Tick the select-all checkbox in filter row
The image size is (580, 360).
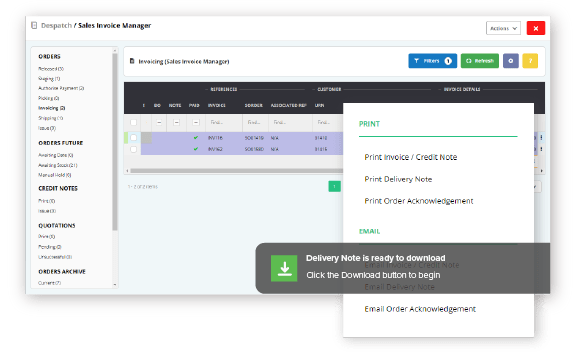point(133,122)
